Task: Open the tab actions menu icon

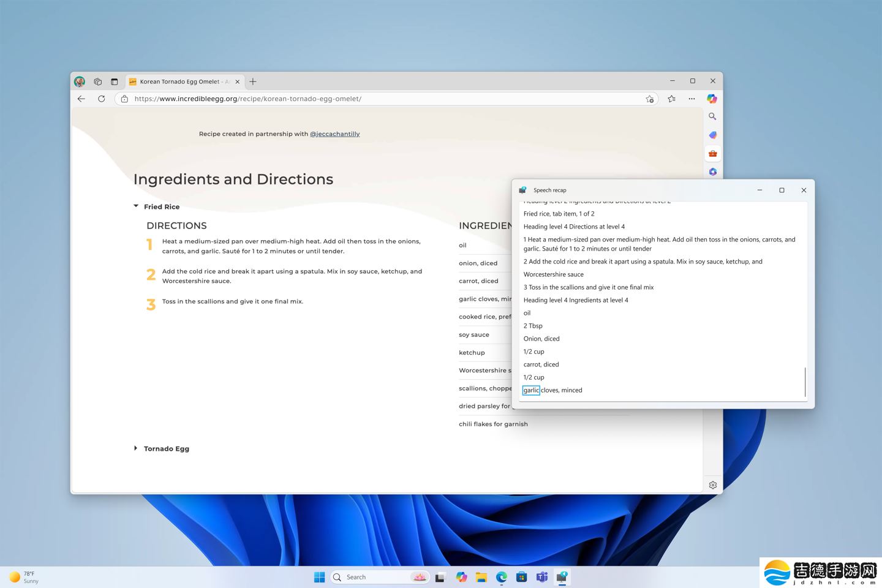Action: click(x=114, y=81)
